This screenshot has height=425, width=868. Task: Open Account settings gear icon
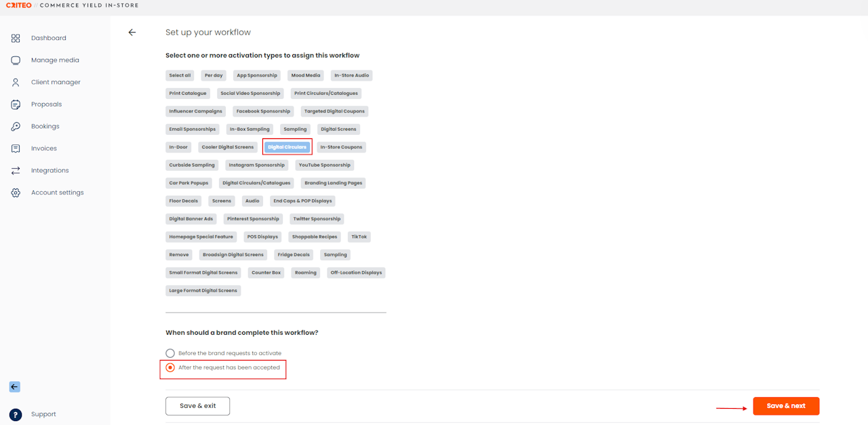(x=16, y=193)
